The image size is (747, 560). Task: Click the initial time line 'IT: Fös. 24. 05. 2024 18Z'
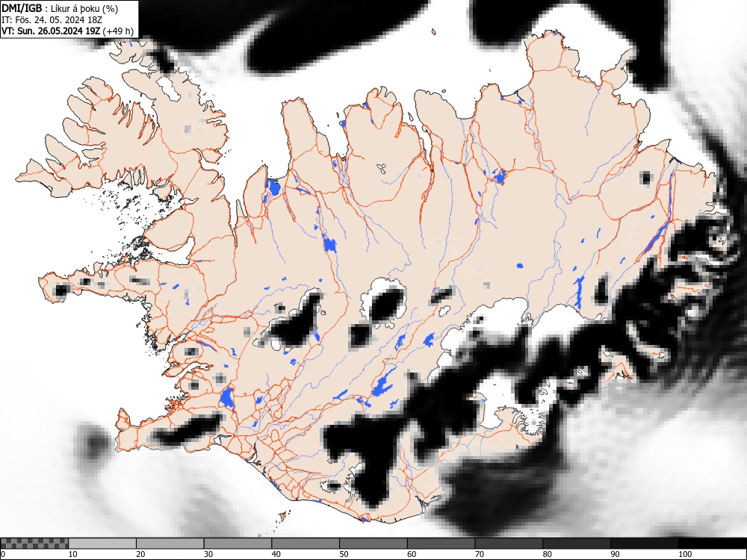point(52,20)
